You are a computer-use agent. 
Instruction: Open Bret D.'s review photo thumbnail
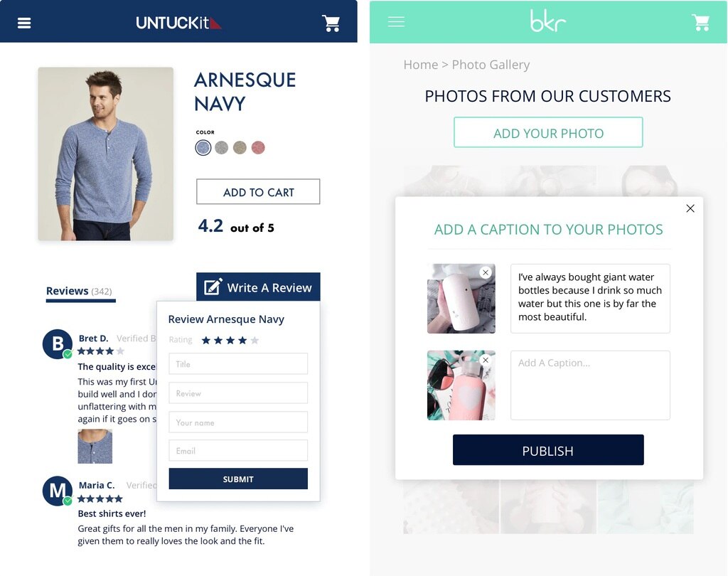click(x=95, y=447)
